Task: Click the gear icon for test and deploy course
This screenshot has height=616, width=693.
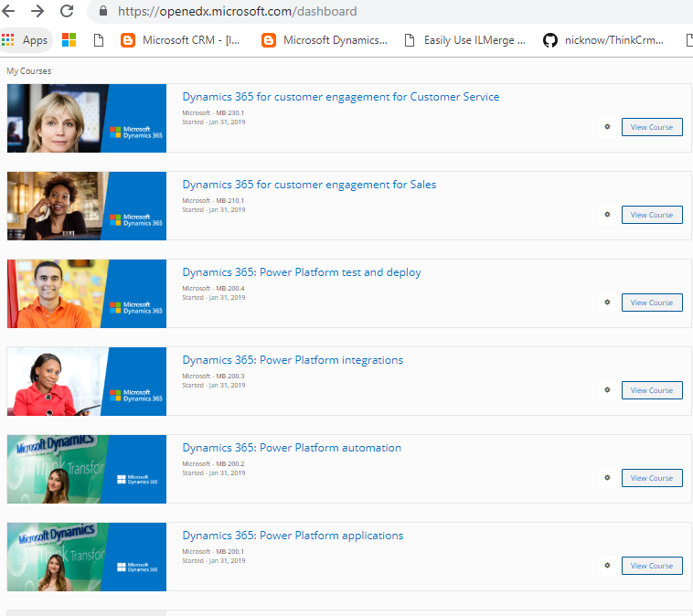Action: (607, 303)
